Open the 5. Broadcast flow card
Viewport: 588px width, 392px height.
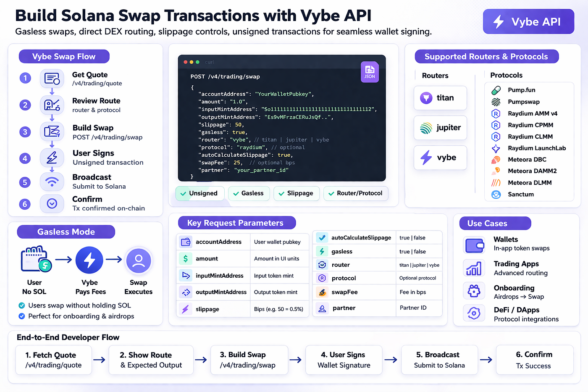pyautogui.click(x=440, y=360)
